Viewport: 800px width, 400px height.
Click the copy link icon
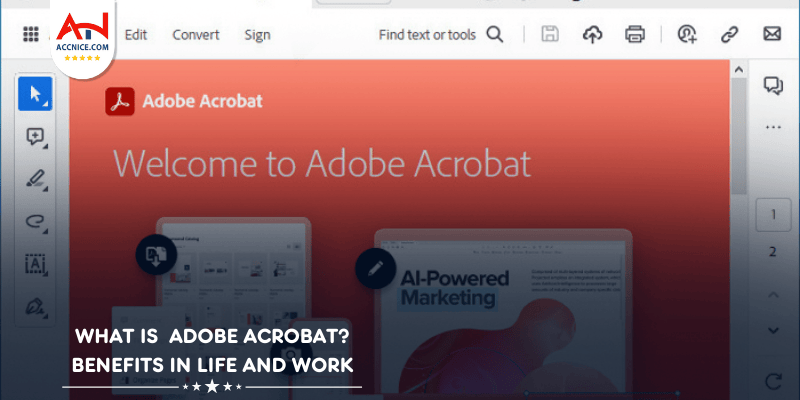(730, 34)
